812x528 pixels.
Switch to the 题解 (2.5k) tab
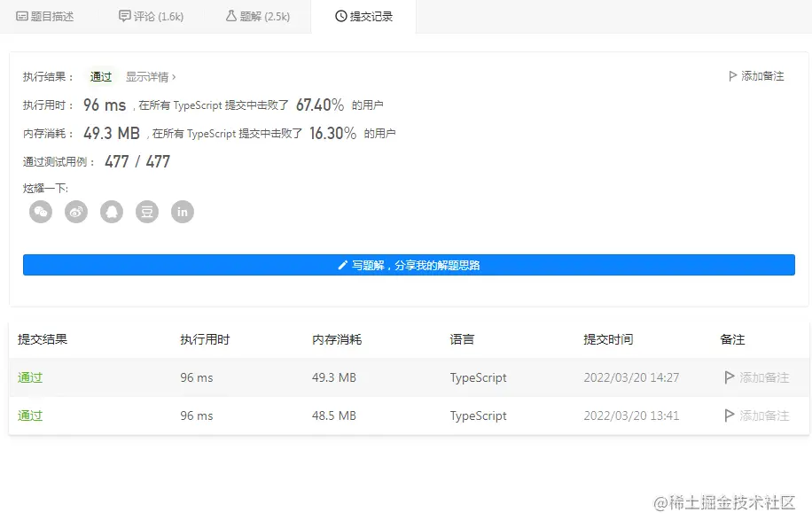[x=258, y=17]
